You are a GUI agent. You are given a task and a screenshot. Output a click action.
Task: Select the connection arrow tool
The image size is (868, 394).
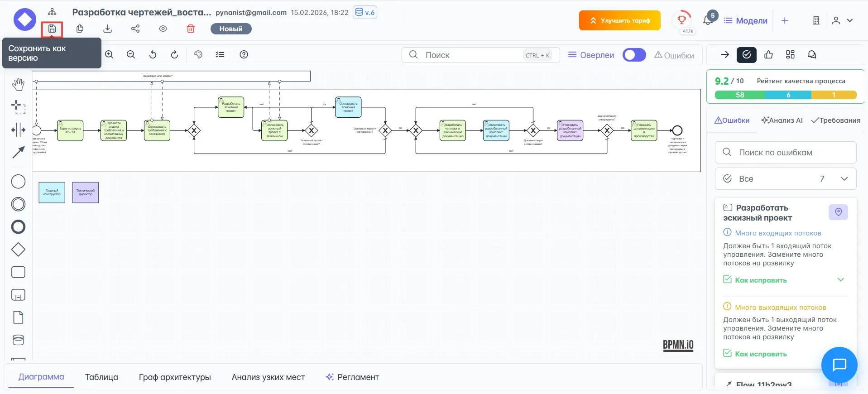[18, 153]
